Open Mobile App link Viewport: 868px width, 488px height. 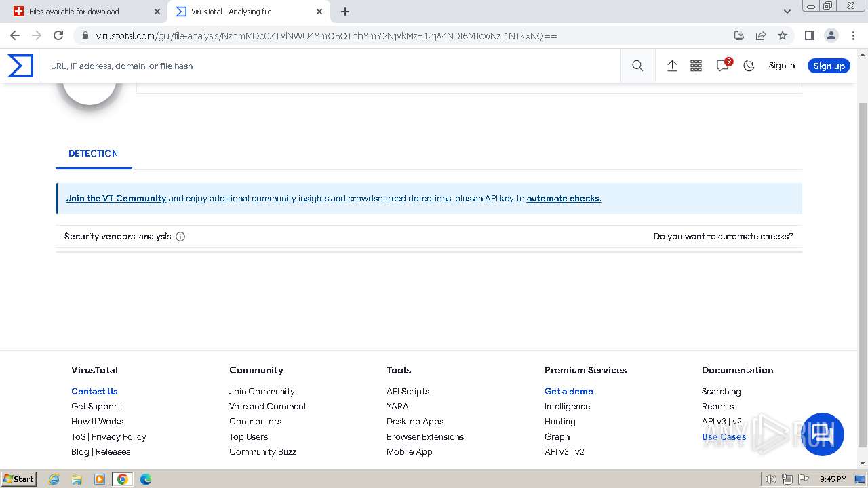tap(409, 452)
